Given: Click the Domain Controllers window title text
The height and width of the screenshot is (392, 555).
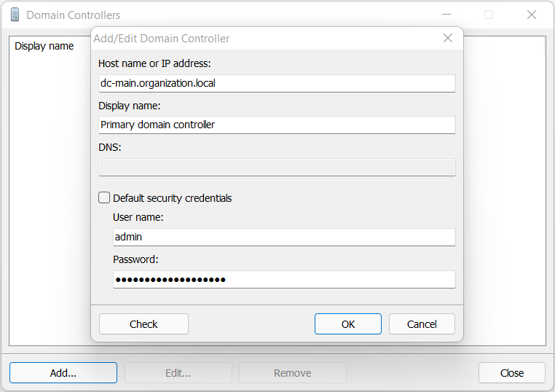Looking at the screenshot, I should coord(74,15).
